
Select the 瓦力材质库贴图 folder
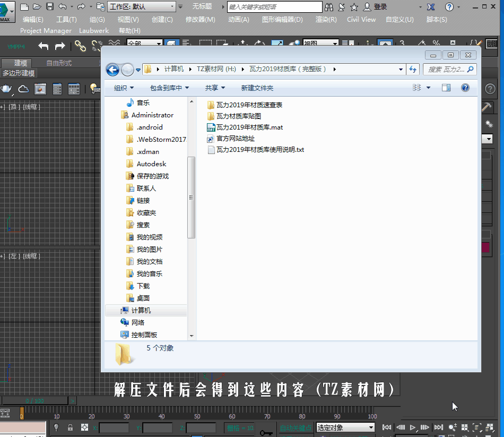(234, 116)
